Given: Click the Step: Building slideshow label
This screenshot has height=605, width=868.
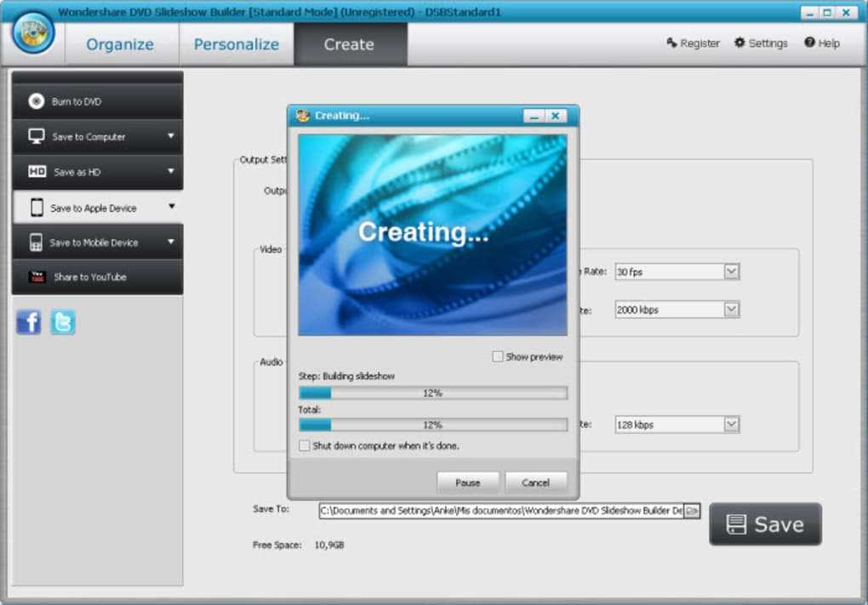Looking at the screenshot, I should 346,376.
